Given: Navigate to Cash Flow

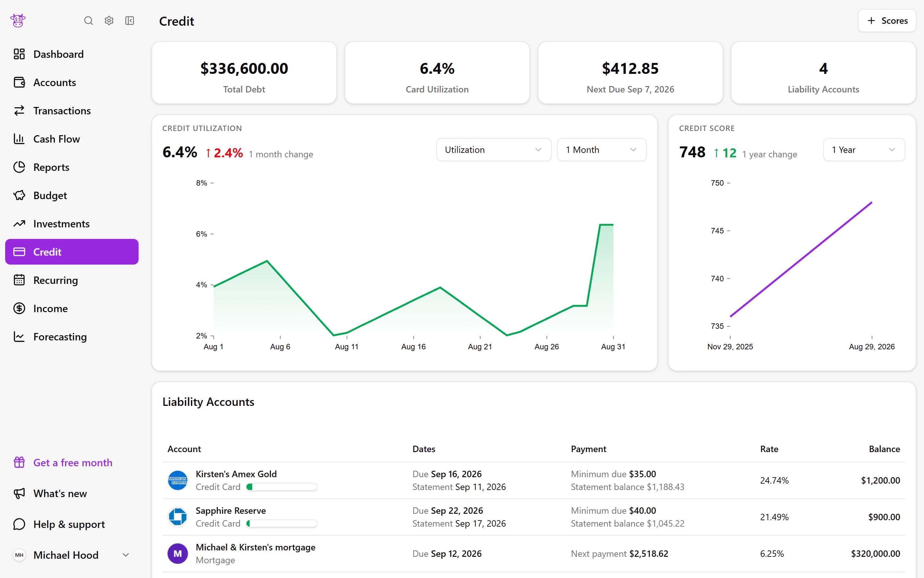Looking at the screenshot, I should pos(72,139).
